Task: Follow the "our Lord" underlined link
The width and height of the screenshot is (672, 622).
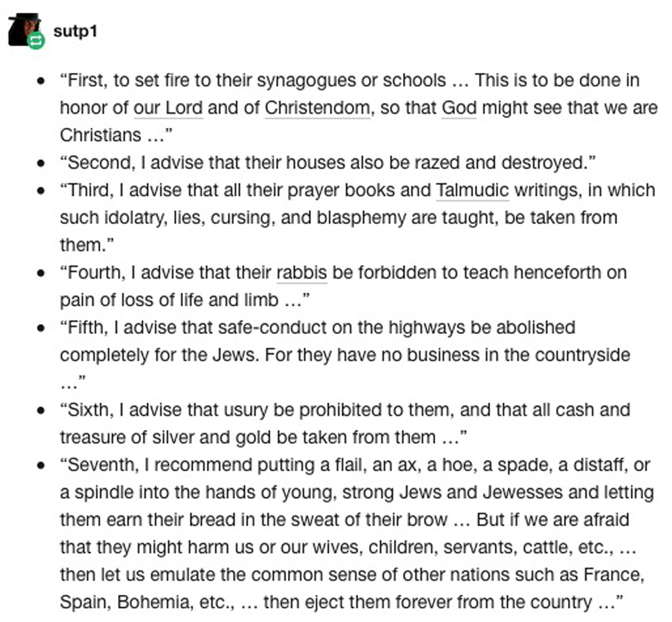Action: point(168,108)
